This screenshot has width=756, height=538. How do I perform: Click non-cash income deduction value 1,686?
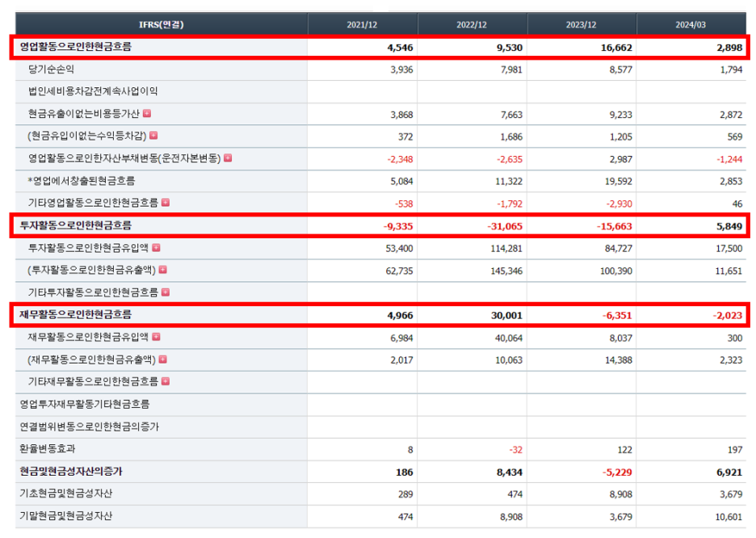point(511,137)
